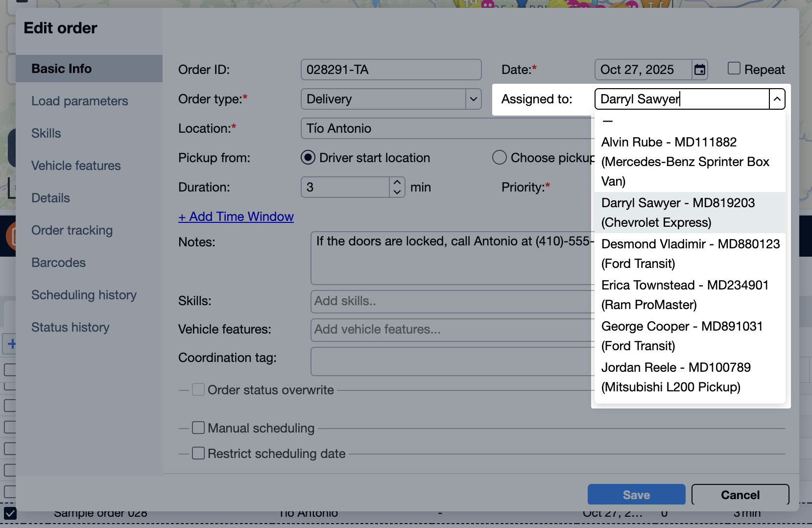Click the red required asterisk beside Priority
The image size is (812, 528).
(547, 185)
